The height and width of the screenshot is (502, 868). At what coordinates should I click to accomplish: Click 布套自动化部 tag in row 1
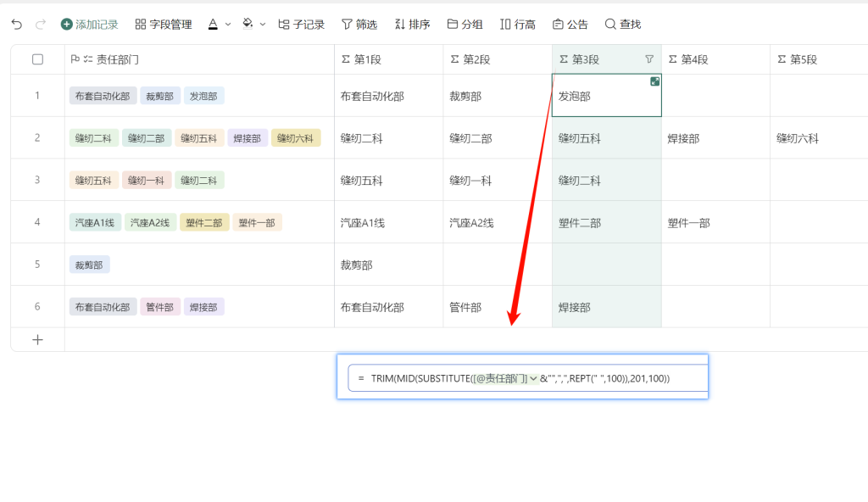103,96
